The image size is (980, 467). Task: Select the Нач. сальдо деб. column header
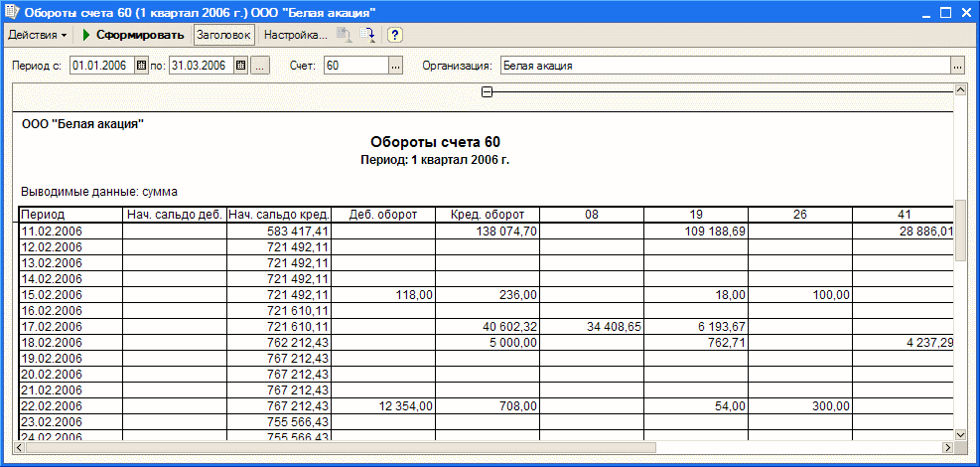tap(175, 215)
